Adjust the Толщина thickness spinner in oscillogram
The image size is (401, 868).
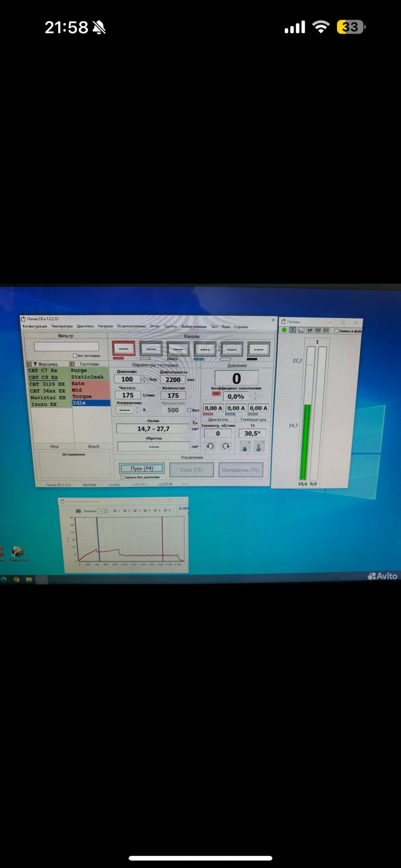[x=106, y=511]
